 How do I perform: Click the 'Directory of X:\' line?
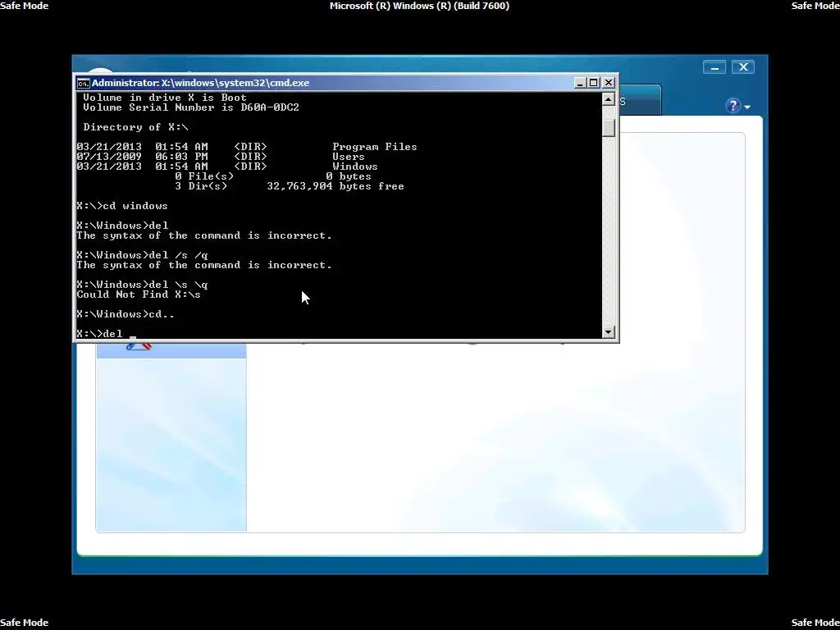[x=135, y=127]
